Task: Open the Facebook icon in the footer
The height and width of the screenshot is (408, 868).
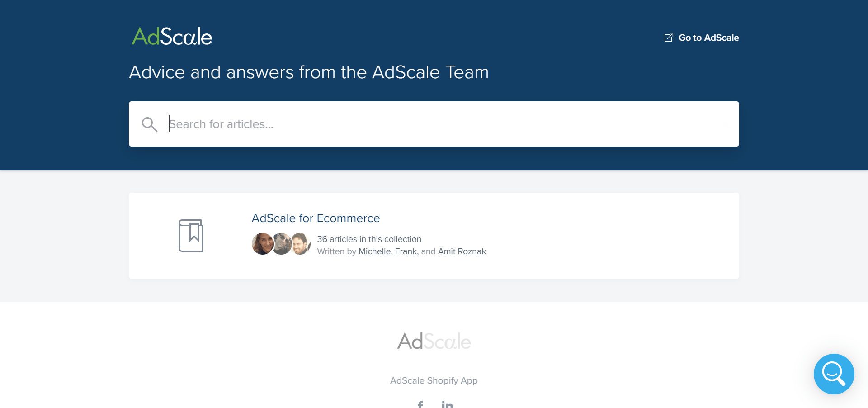Action: click(x=421, y=405)
